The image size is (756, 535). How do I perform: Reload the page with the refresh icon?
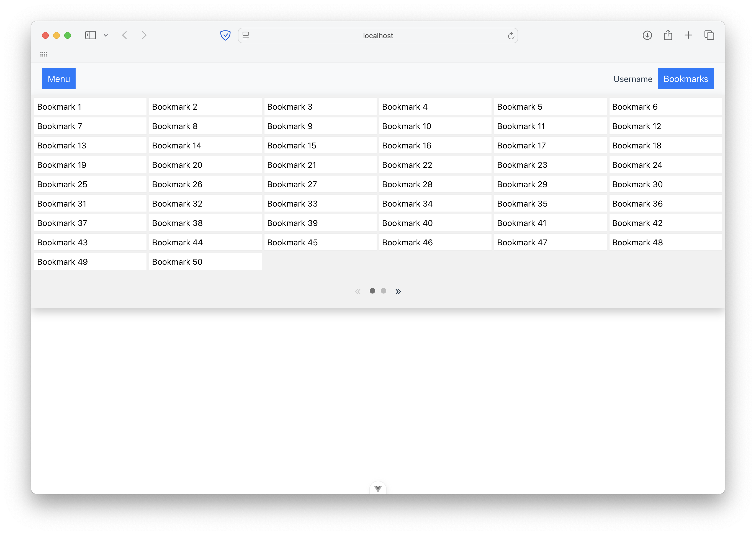[511, 35]
